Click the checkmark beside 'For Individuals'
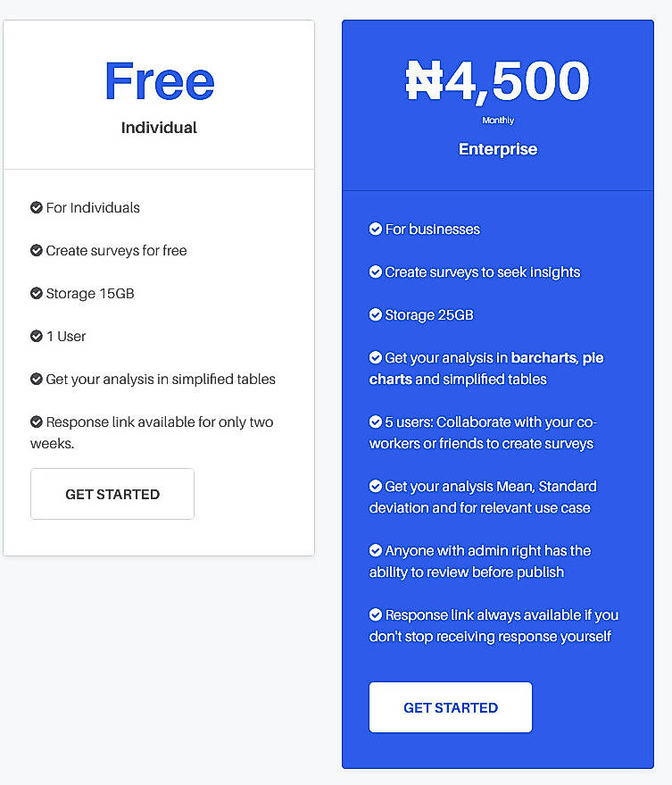 tap(36, 208)
